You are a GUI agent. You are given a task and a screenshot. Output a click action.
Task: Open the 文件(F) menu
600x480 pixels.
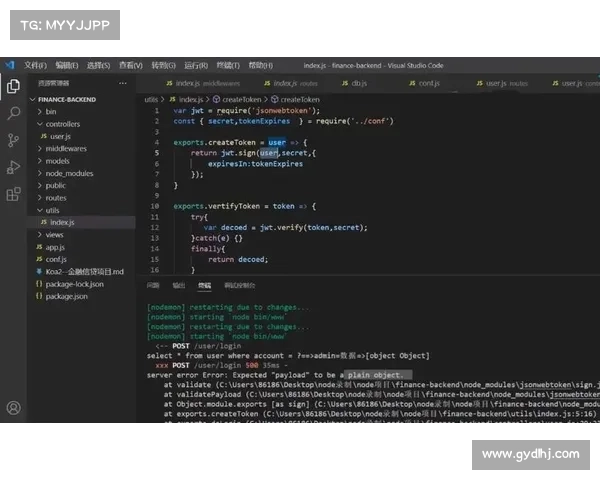point(35,65)
